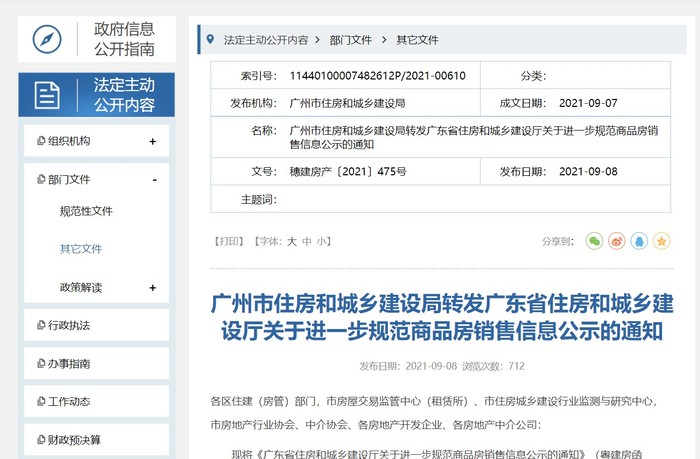Share the article to QQ
Screen dimensions: 700x459
pos(639,241)
